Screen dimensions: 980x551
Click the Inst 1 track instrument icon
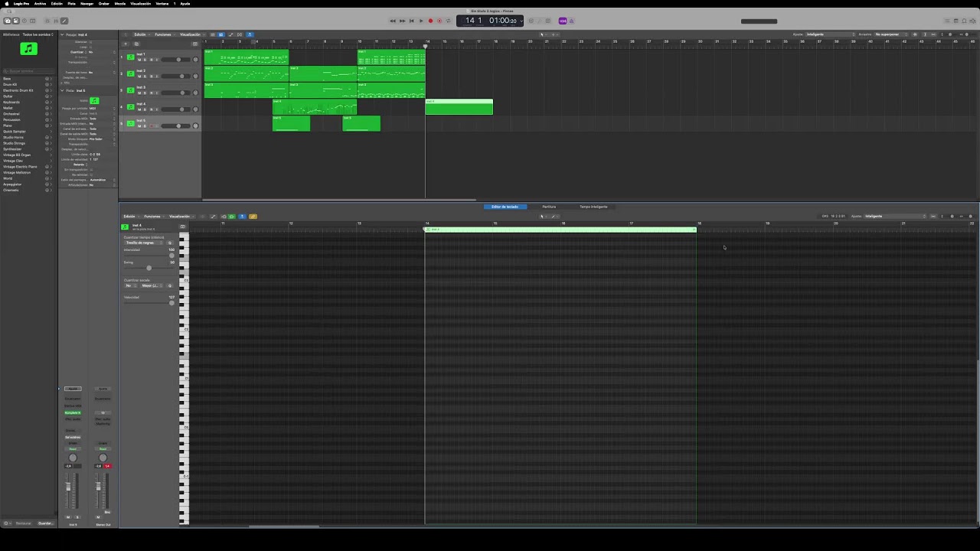(x=130, y=57)
